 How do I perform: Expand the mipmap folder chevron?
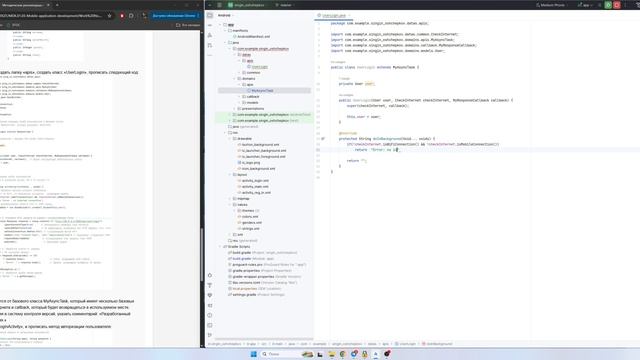(x=230, y=199)
